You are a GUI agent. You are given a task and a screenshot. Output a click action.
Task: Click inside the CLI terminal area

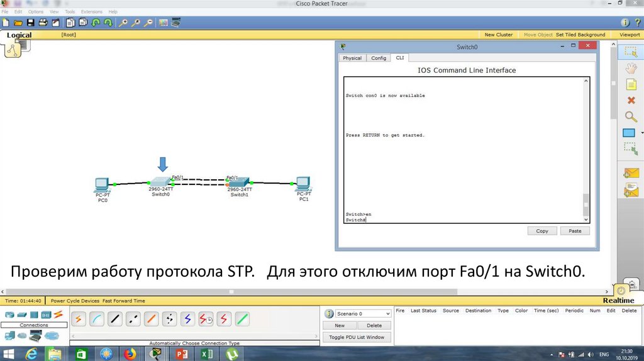click(x=464, y=150)
